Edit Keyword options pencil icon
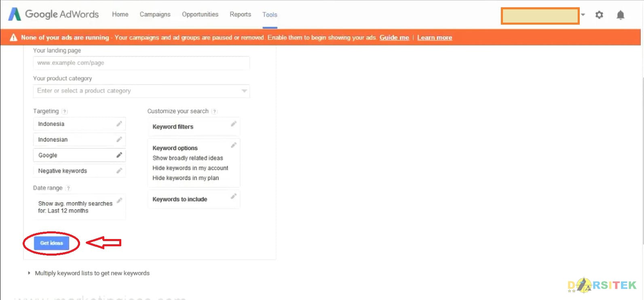 point(234,145)
